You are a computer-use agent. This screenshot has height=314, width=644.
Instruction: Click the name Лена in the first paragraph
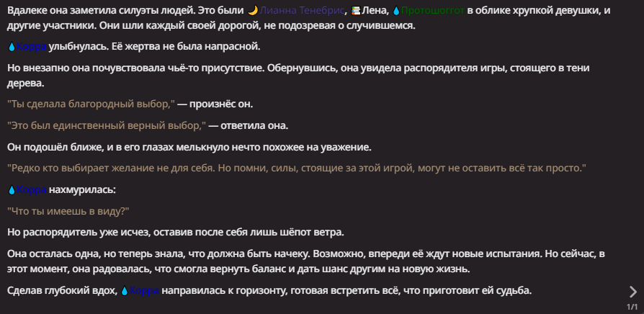coord(373,11)
